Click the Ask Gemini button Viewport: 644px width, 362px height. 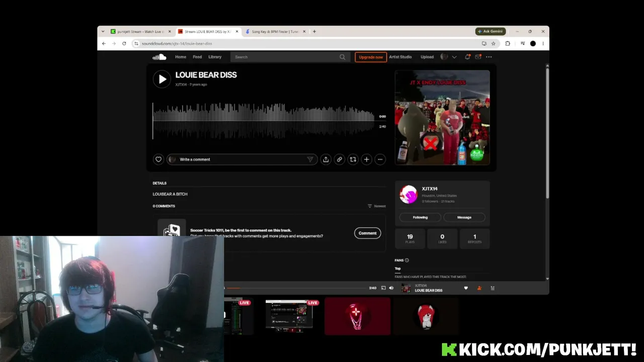(491, 31)
